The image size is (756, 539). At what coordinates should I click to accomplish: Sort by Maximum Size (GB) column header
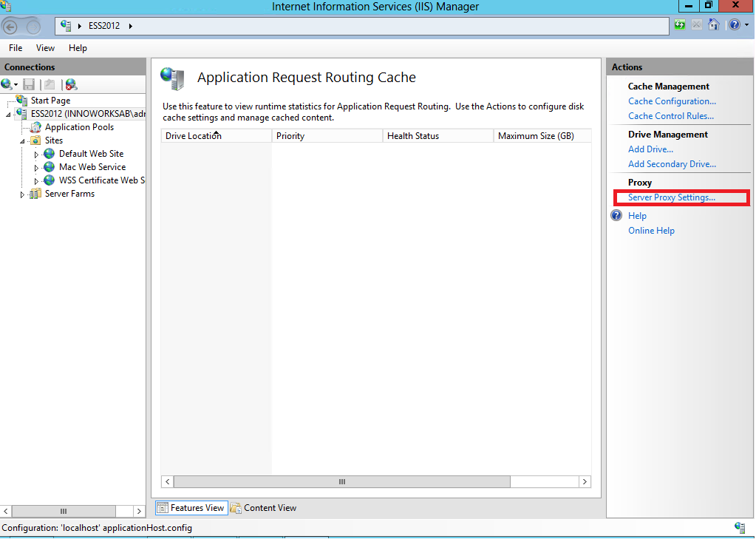click(x=542, y=136)
